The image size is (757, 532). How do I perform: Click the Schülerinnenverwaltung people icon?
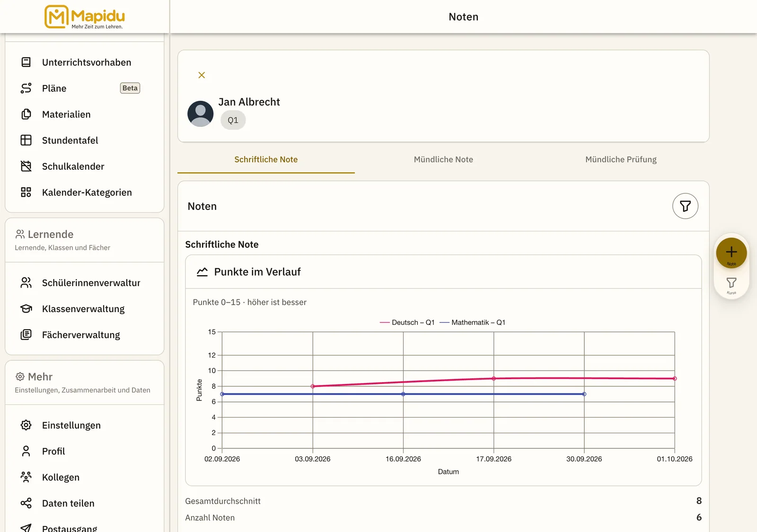coord(26,283)
